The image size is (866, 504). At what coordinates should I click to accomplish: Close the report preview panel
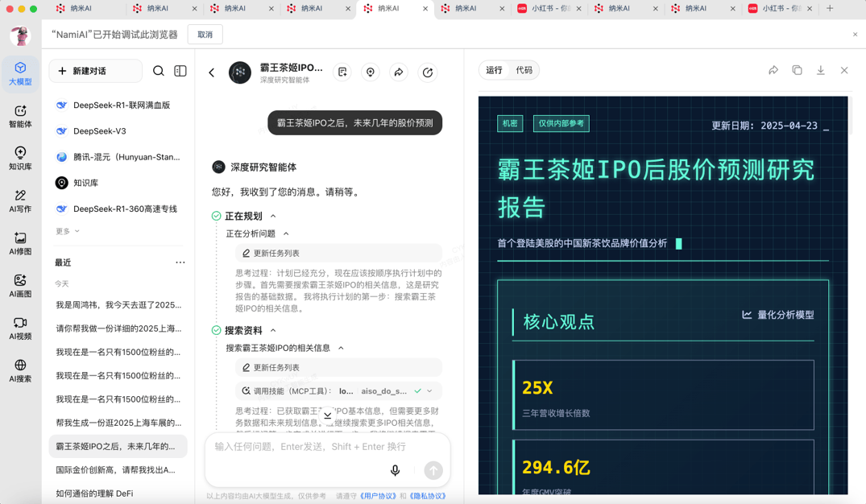click(844, 70)
